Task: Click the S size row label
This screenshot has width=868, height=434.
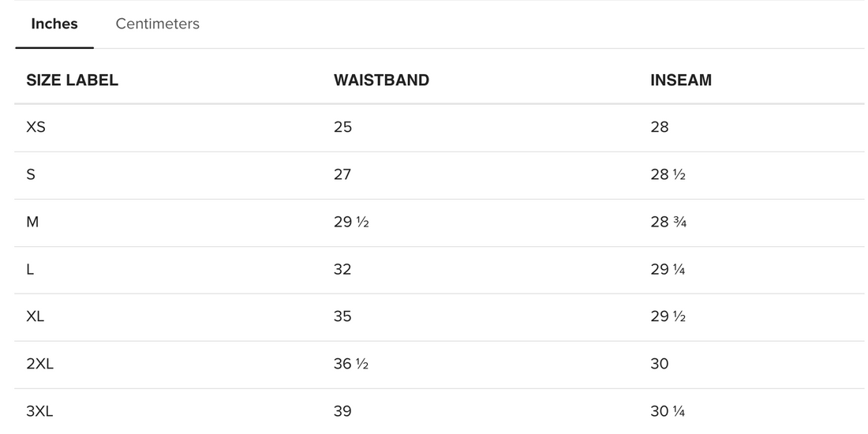Action: [x=31, y=174]
